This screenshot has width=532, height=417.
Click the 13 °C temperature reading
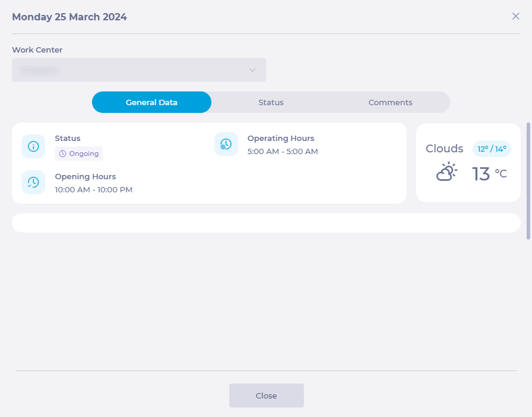[489, 174]
